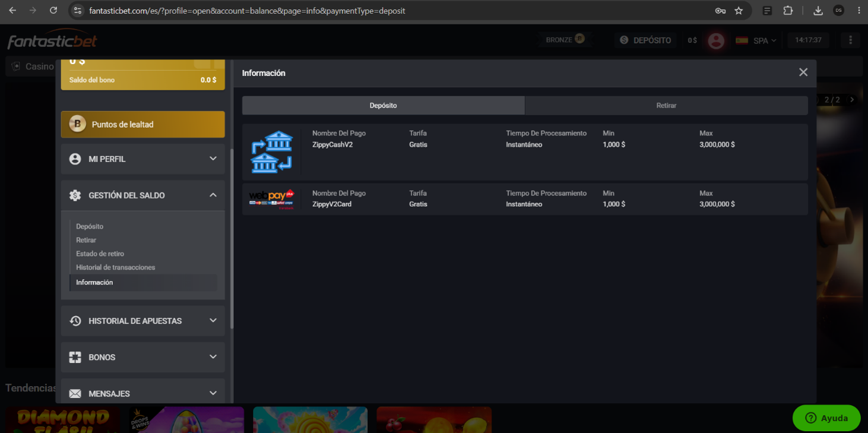Screen dimensions: 868x433
Task: Open the user avatar icon in site header
Action: pos(716,40)
